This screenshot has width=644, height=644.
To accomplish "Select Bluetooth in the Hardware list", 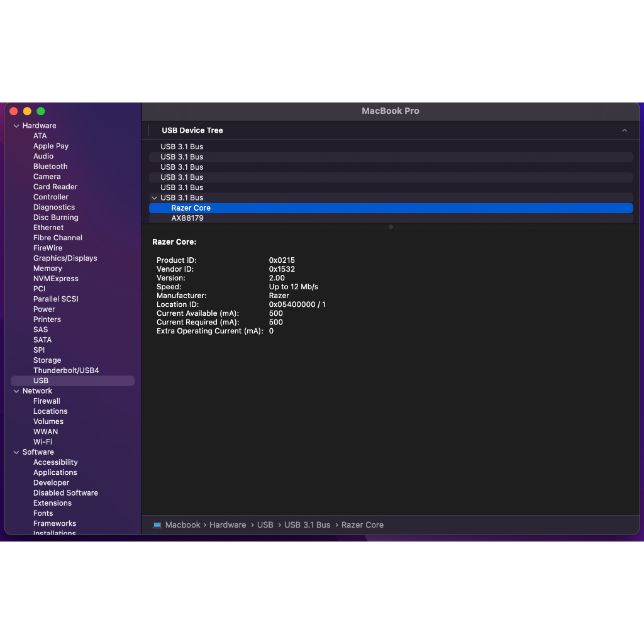I will [50, 167].
